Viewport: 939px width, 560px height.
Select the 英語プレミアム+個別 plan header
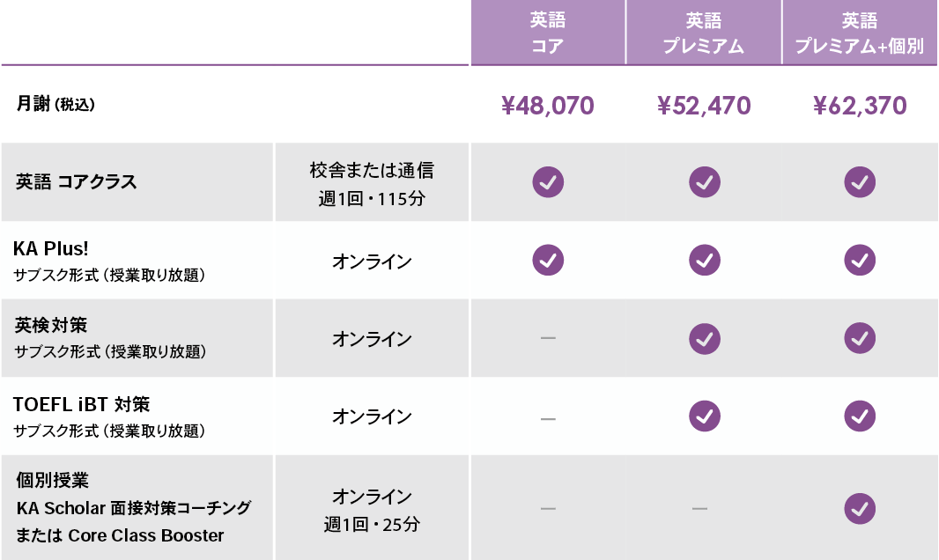[x=860, y=33]
